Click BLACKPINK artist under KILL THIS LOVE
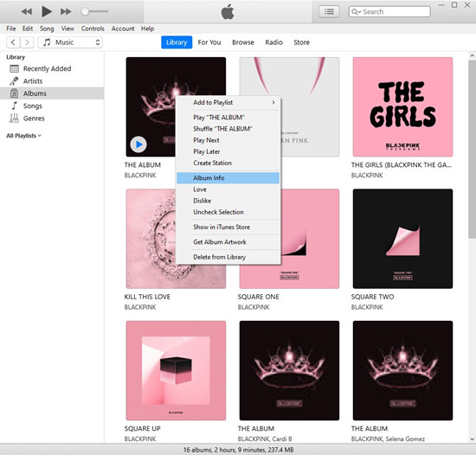Viewport: 476px width, 455px height. (140, 307)
